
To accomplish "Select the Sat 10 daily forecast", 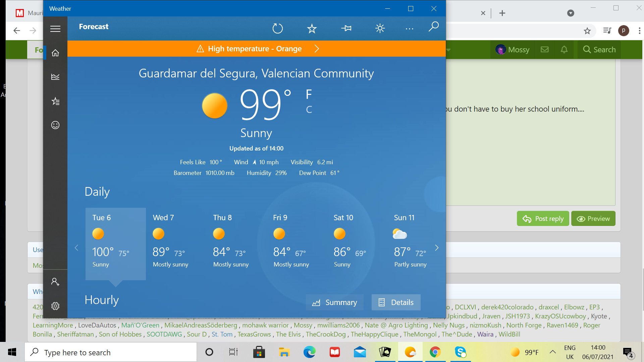I will coord(357,244).
